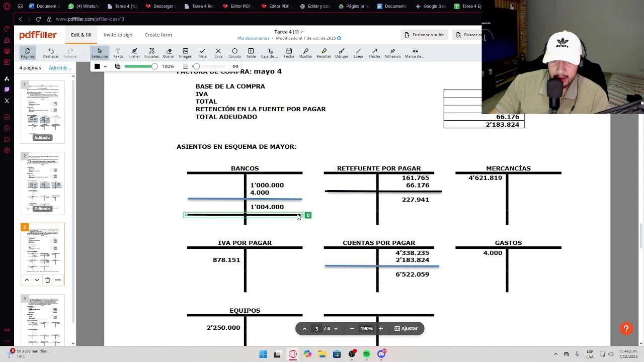The width and height of the screenshot is (644, 362).
Task: Open the Mis documentos link
Action: tap(253, 38)
